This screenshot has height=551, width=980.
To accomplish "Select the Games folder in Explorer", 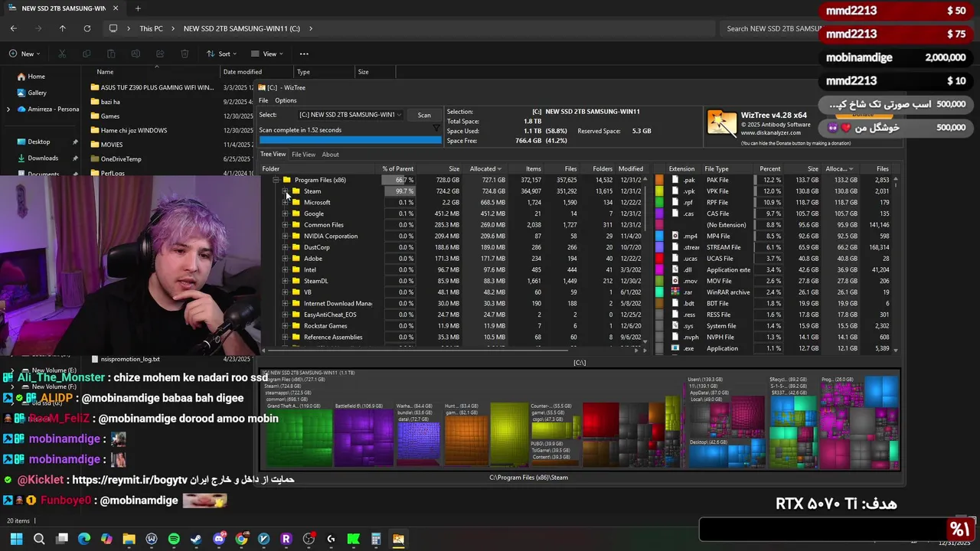I will tap(110, 116).
